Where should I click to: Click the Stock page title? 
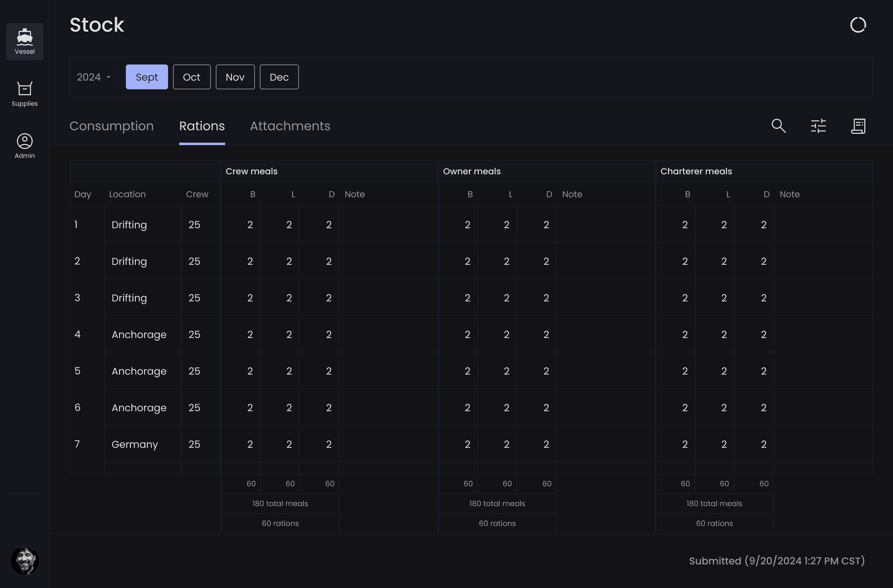pos(97,25)
